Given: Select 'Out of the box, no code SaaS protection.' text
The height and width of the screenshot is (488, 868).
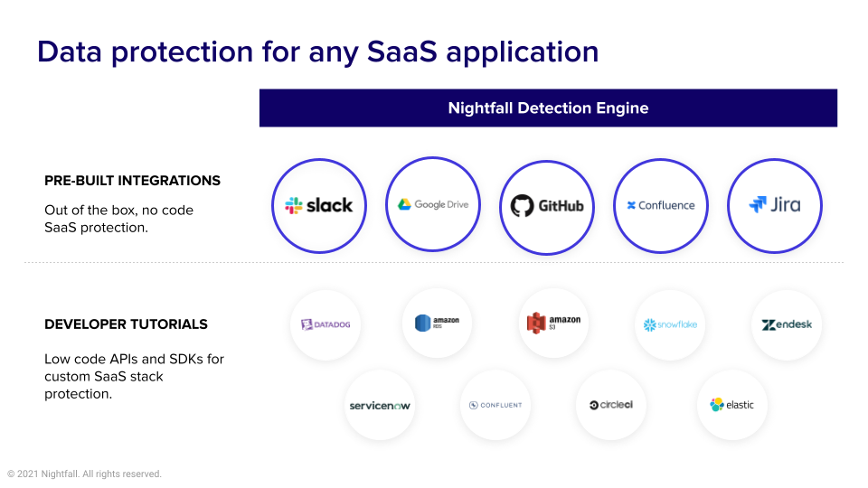Looking at the screenshot, I should click(x=119, y=219).
